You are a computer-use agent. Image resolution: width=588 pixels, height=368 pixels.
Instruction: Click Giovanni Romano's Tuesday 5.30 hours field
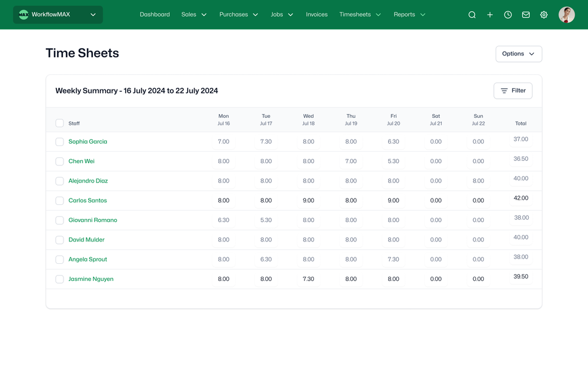tap(266, 220)
